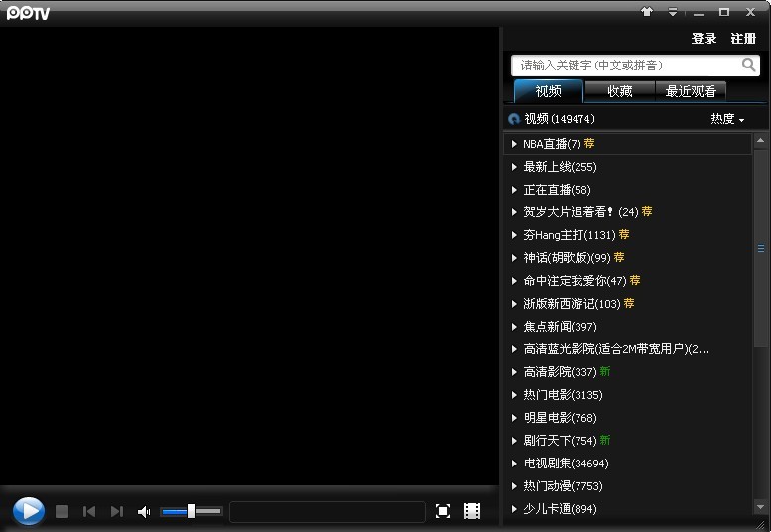Click the blue Play button

coord(29,511)
